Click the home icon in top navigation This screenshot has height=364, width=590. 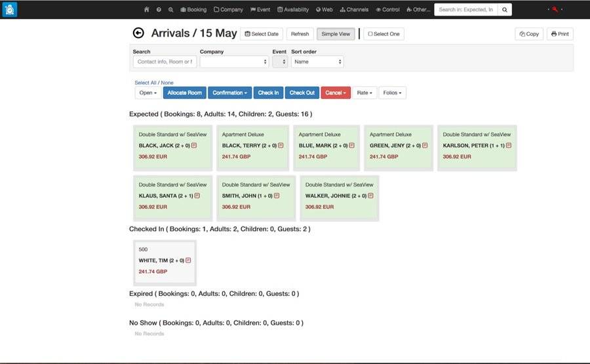(147, 10)
